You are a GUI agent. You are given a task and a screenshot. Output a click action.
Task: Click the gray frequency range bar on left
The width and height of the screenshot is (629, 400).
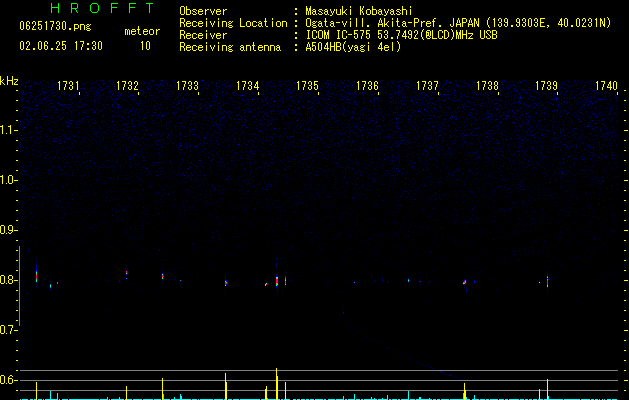[19, 286]
